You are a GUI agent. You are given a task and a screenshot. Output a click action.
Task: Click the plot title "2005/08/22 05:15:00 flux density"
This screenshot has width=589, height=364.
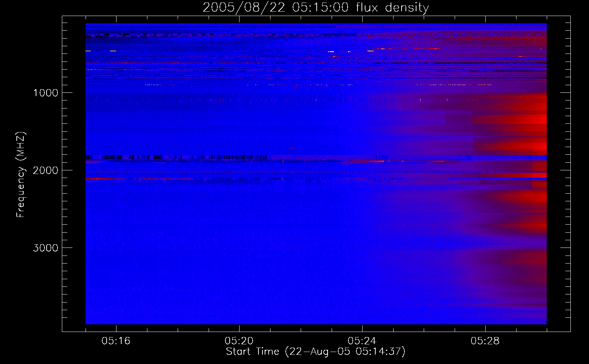[316, 8]
